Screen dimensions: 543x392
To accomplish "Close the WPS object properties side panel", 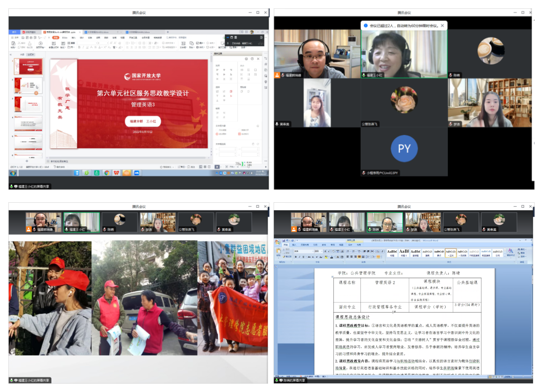I will (x=258, y=59).
